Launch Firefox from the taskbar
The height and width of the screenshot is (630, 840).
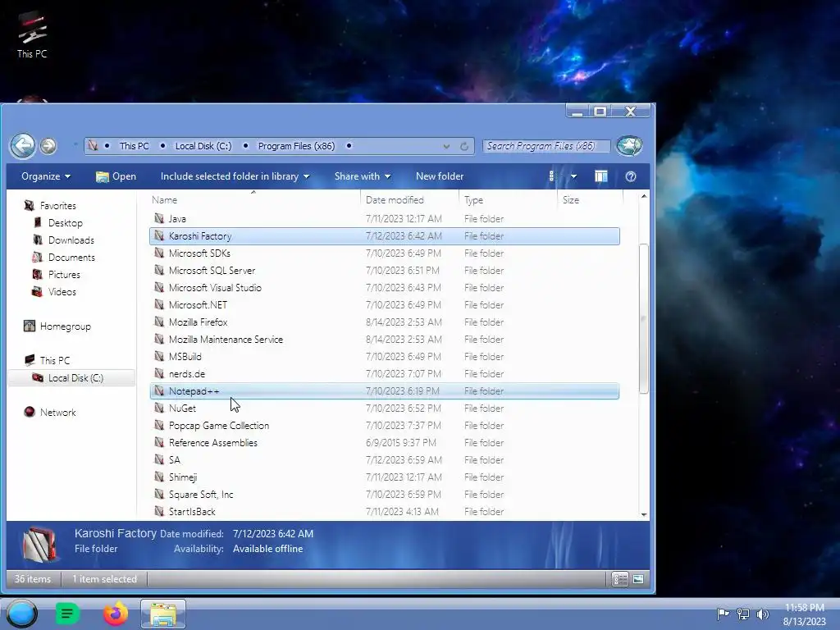click(x=116, y=614)
